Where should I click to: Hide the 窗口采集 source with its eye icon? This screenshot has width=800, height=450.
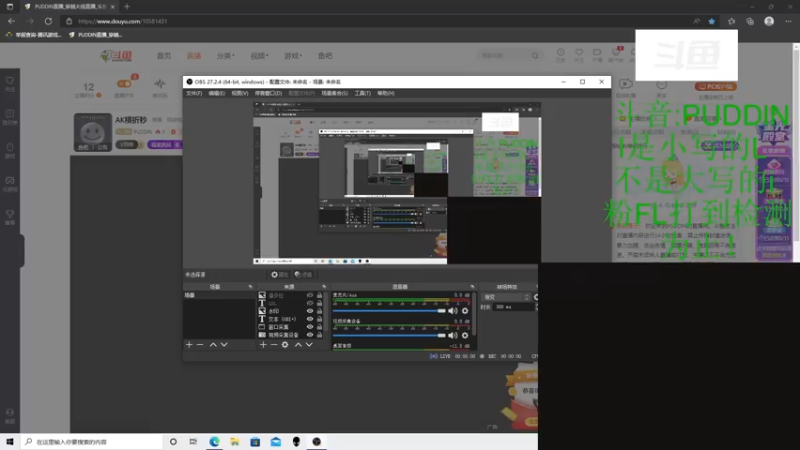coord(310,327)
